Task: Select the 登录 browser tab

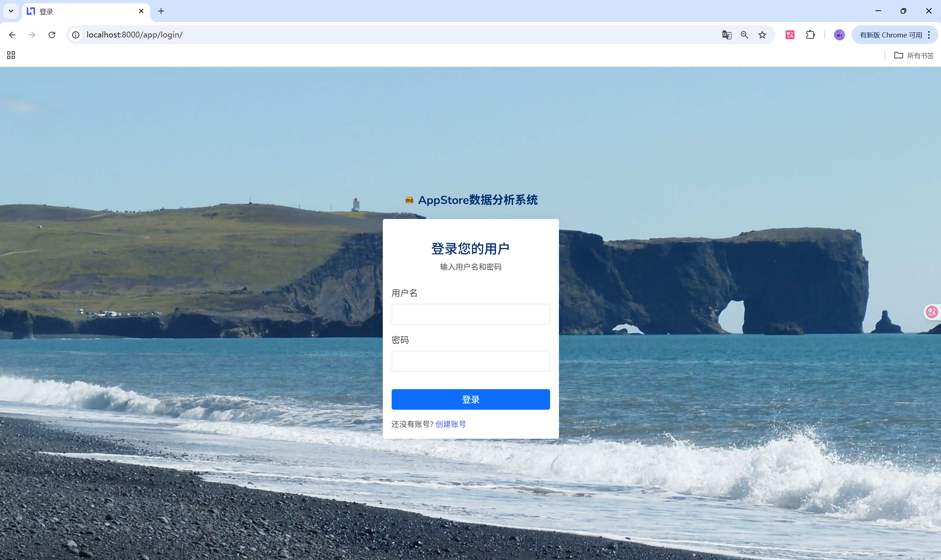Action: 85,11
